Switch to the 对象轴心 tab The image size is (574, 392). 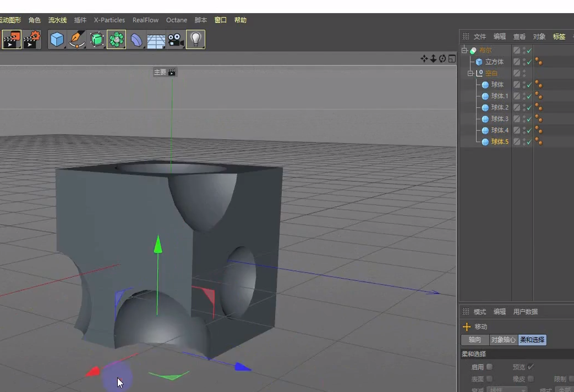[x=503, y=340]
